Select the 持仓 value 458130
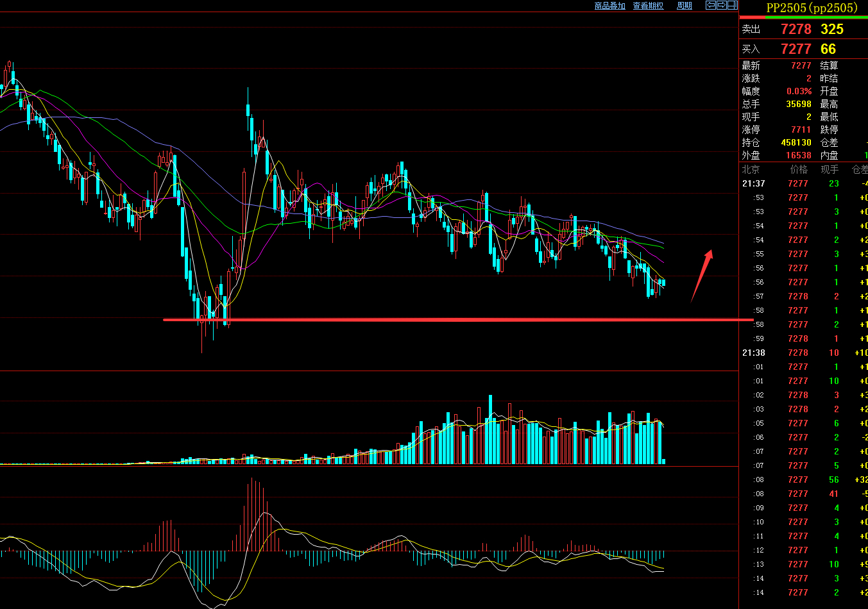The width and height of the screenshot is (868, 609). pos(796,142)
